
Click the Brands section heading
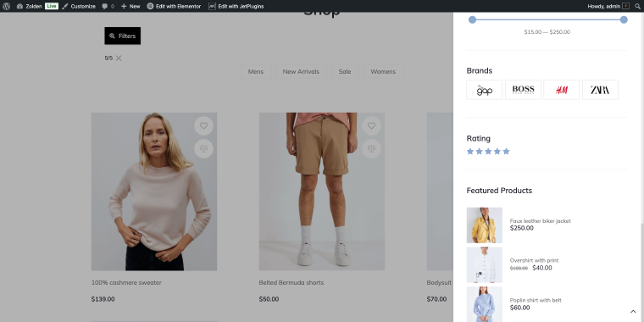[480, 70]
